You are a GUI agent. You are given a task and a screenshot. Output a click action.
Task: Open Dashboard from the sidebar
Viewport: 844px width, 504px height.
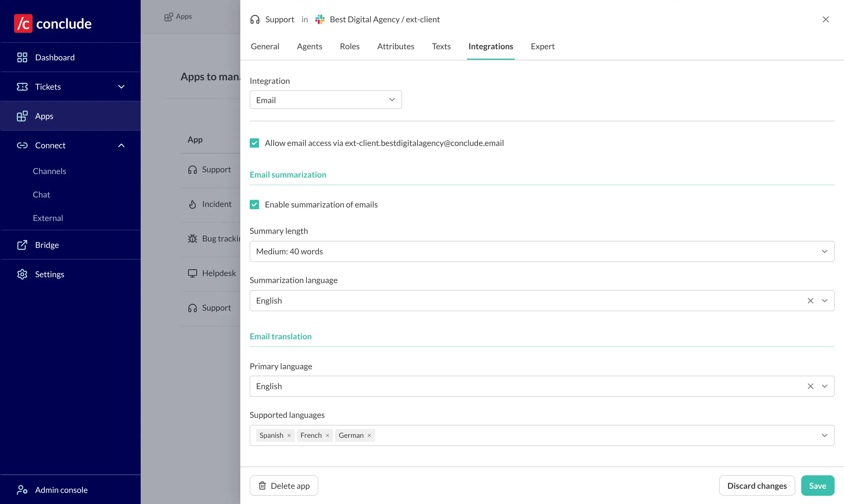tap(70, 57)
